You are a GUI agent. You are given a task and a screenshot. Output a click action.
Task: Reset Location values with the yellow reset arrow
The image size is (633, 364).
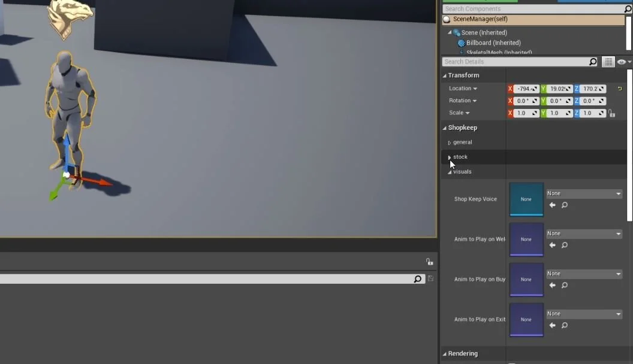coord(619,88)
